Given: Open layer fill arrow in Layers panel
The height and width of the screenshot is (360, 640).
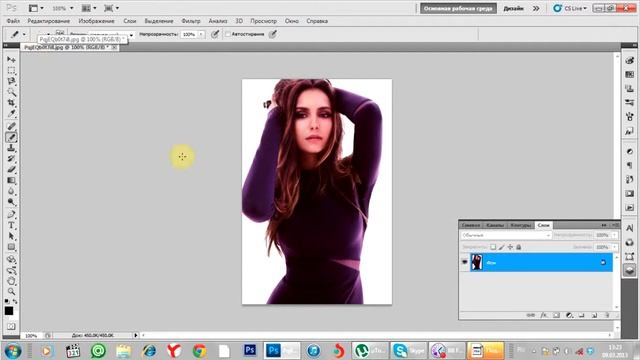Looking at the screenshot, I should tap(614, 247).
